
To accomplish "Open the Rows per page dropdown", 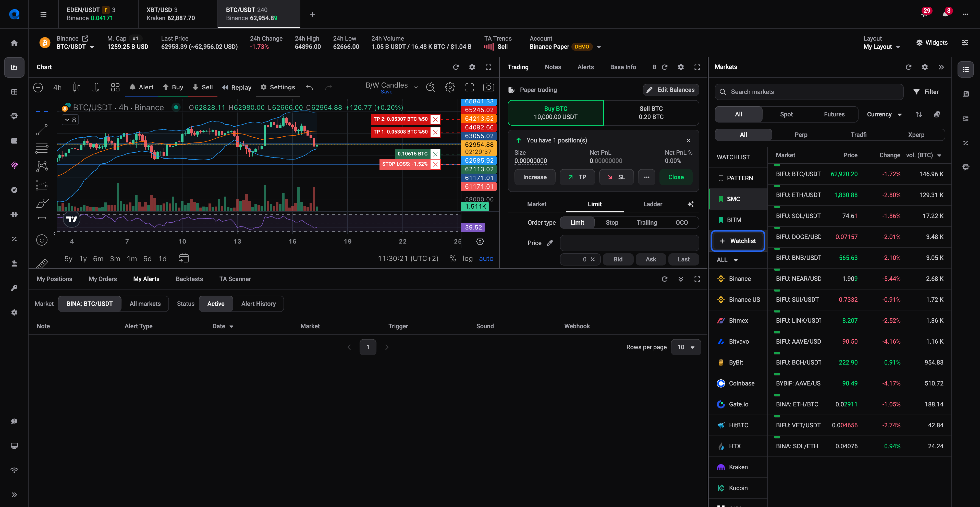I will click(686, 347).
